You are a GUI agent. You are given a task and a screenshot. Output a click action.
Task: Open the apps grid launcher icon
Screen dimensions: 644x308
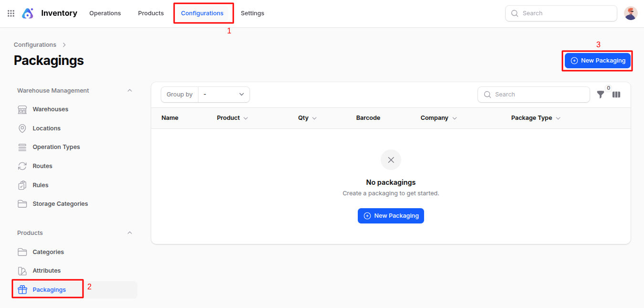pos(11,13)
